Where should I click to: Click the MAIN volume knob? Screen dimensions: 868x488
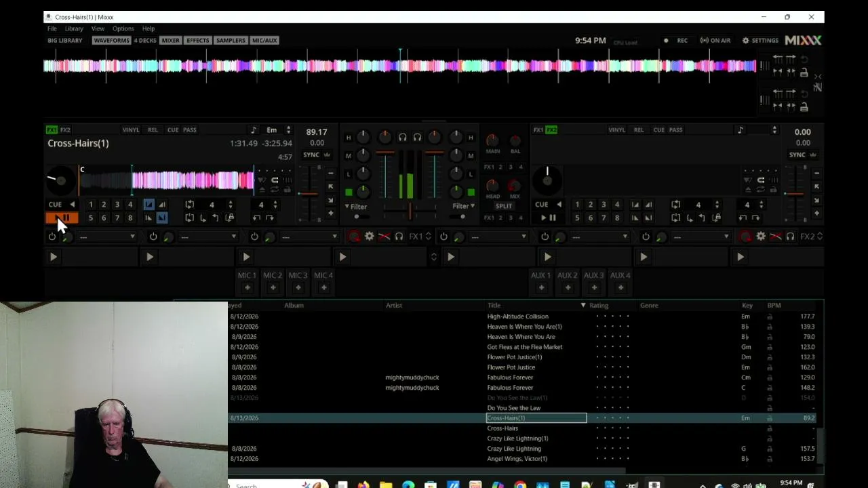[492, 140]
